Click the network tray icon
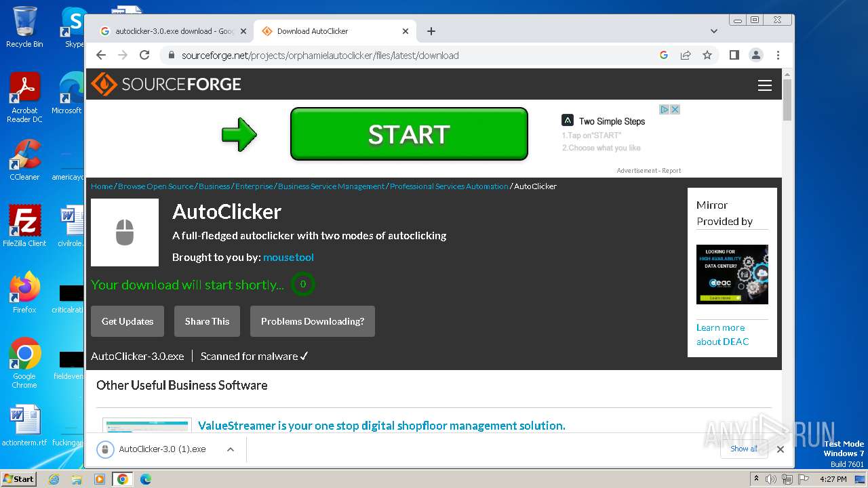 click(x=787, y=479)
